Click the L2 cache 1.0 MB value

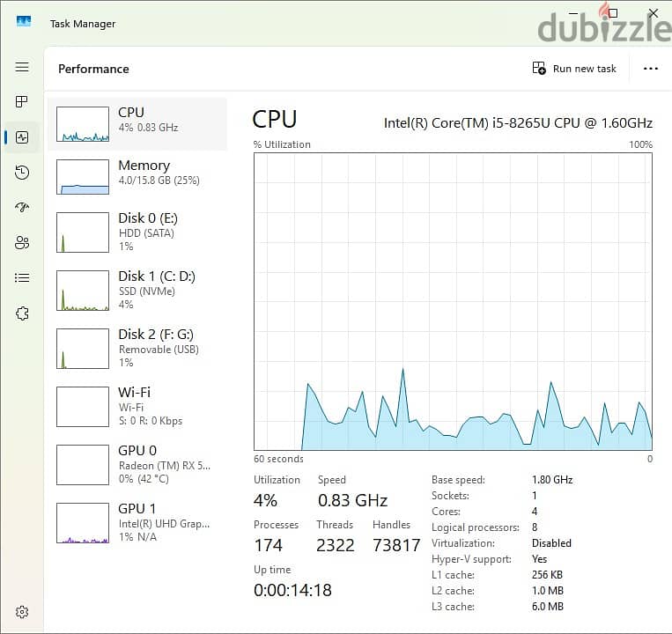point(548,591)
